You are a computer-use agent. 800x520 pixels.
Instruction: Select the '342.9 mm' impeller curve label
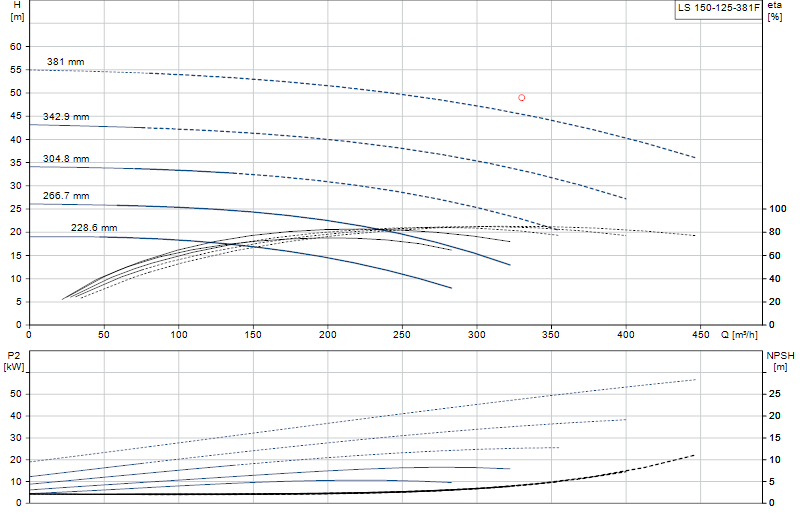(66, 117)
